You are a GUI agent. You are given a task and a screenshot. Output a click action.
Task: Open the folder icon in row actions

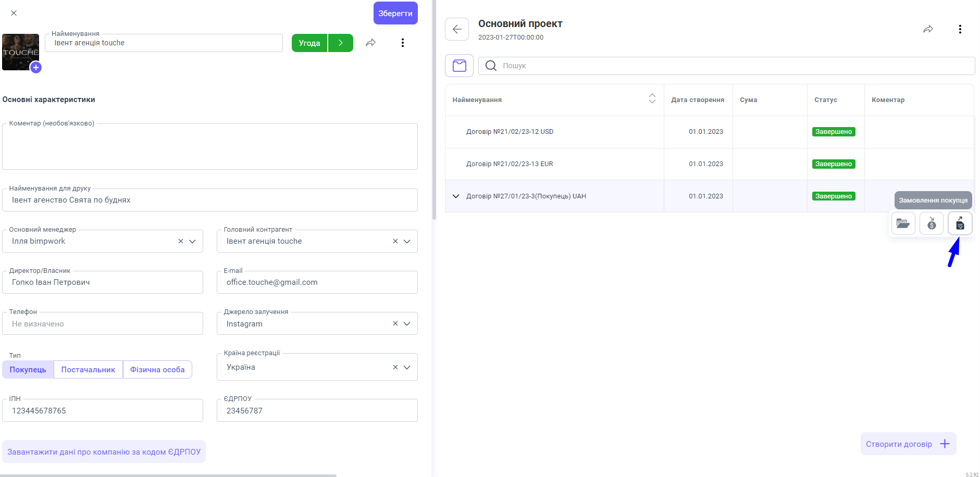pos(903,224)
